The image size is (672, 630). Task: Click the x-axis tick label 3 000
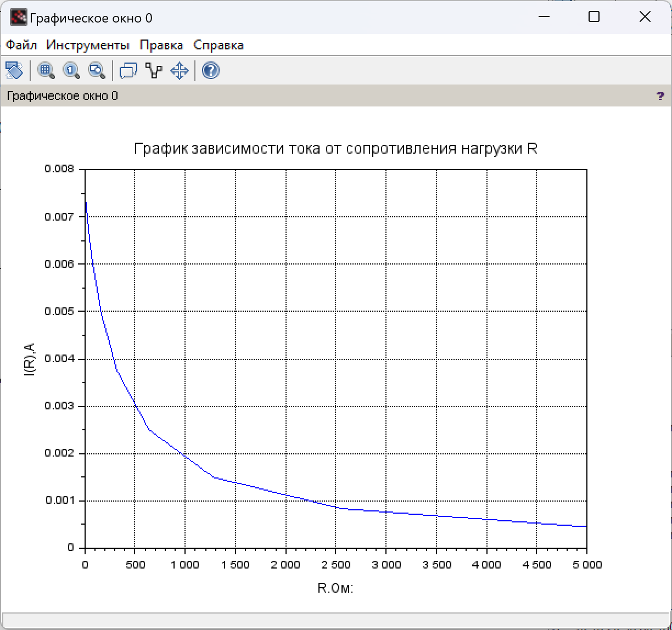(386, 565)
